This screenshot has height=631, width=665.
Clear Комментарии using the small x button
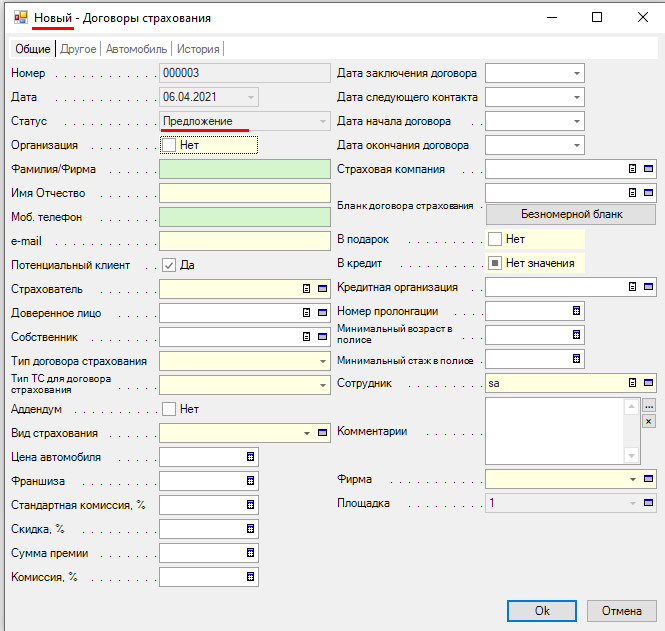[648, 422]
